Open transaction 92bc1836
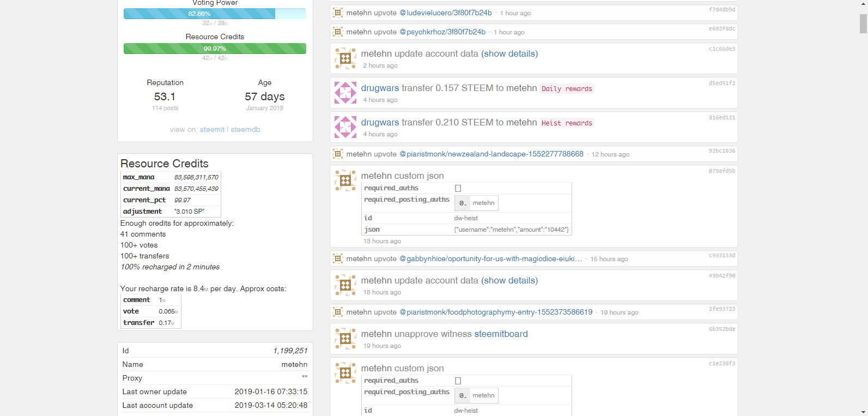 click(x=722, y=150)
